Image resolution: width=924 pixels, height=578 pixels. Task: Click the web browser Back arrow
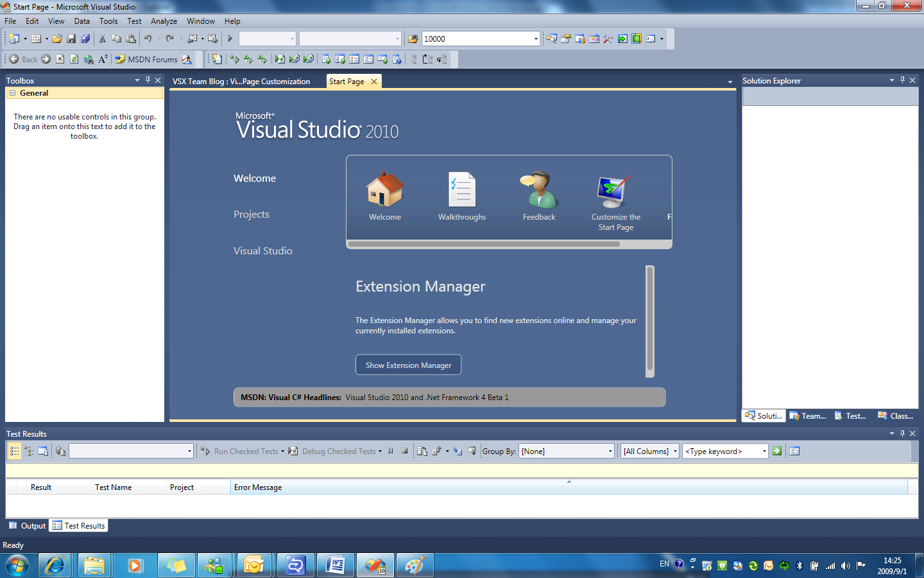click(x=14, y=59)
